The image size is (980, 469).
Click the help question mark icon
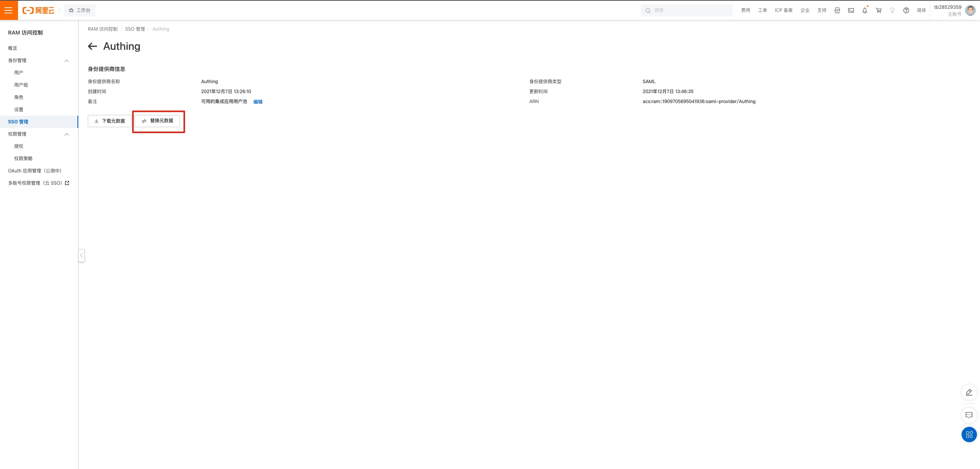tap(906, 10)
